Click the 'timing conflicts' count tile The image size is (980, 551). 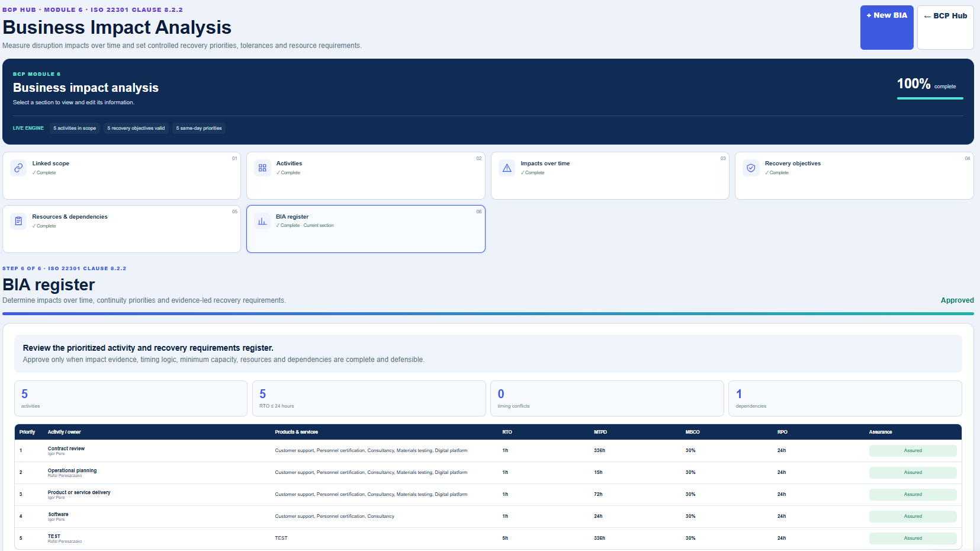(607, 398)
